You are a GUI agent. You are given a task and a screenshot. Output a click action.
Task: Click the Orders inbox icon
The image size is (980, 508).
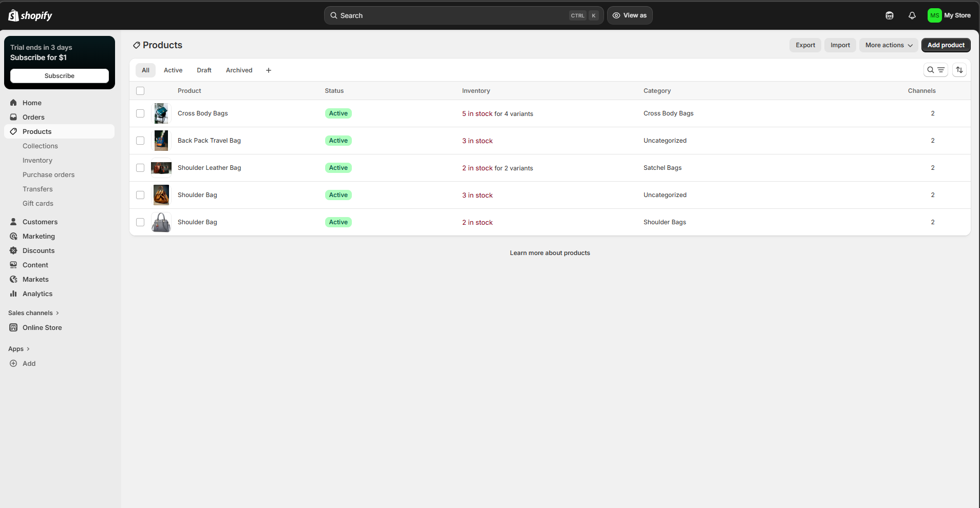13,117
